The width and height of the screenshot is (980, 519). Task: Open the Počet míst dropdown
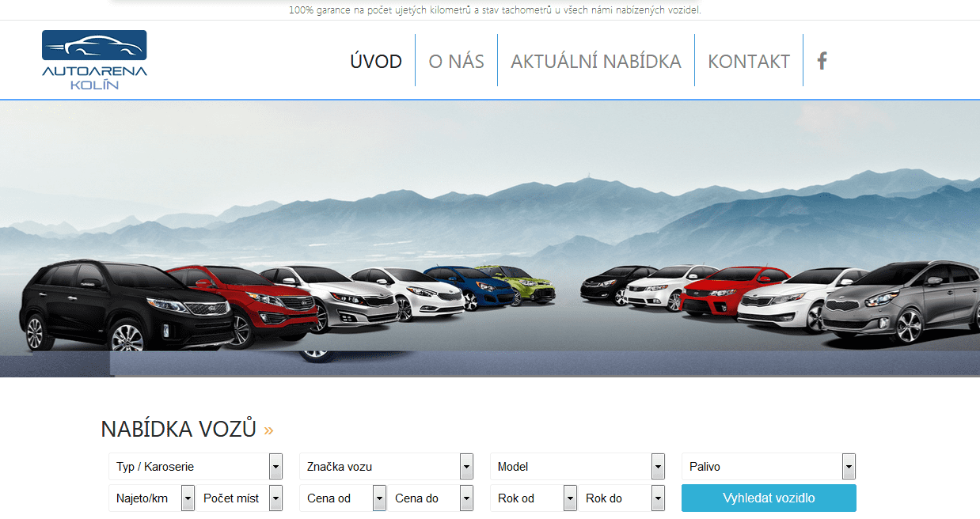click(x=239, y=498)
